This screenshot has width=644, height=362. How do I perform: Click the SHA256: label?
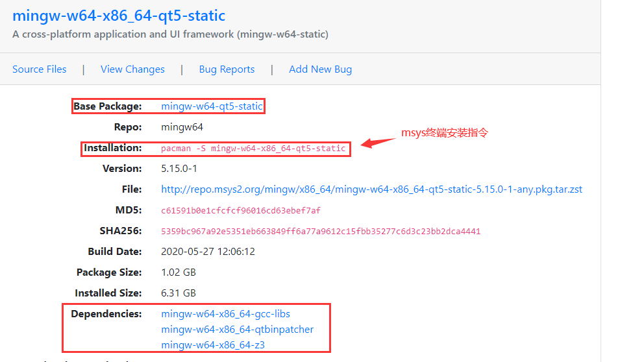tap(121, 231)
